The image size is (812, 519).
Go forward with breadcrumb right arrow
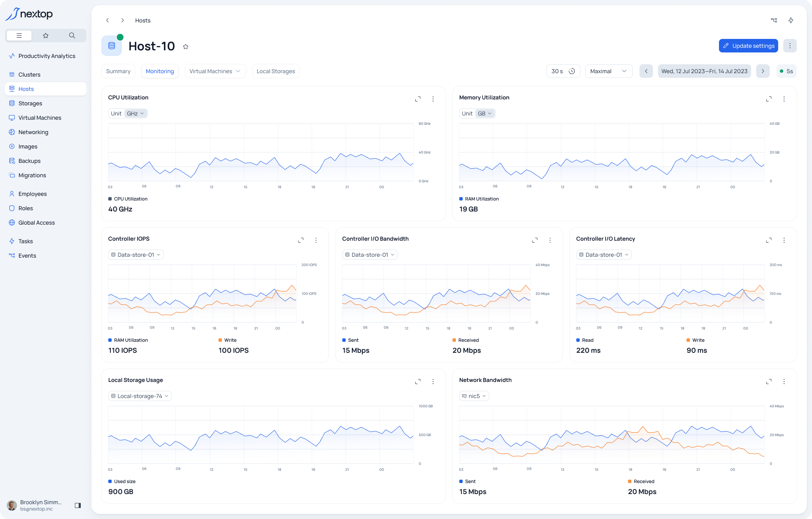pyautogui.click(x=123, y=20)
